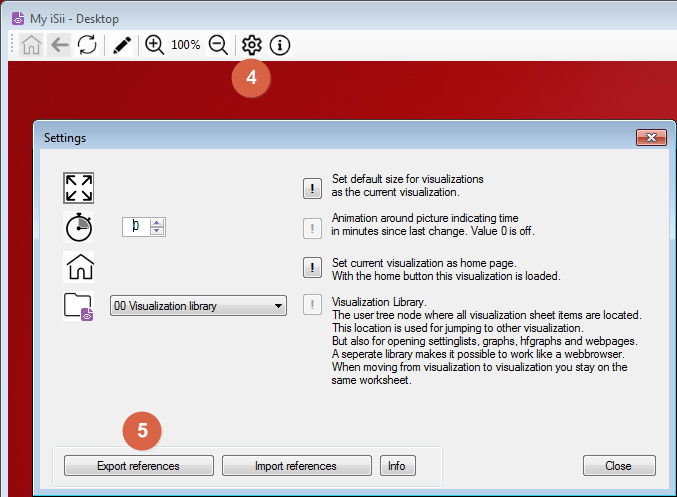Close Settings dialog with the red X

tap(651, 138)
